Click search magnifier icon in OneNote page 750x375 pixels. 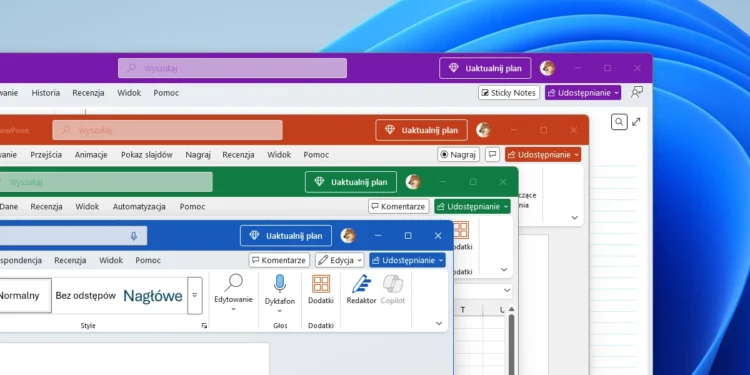pos(619,122)
